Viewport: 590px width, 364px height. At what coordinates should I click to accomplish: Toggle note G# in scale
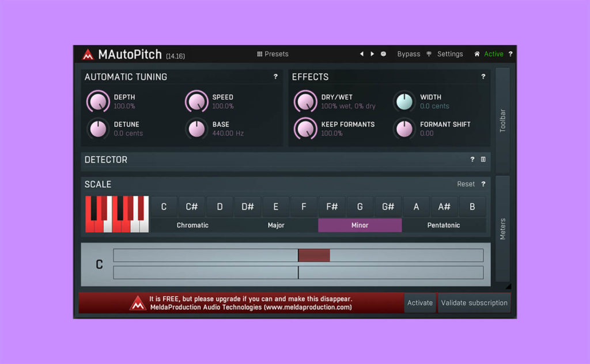coord(388,206)
